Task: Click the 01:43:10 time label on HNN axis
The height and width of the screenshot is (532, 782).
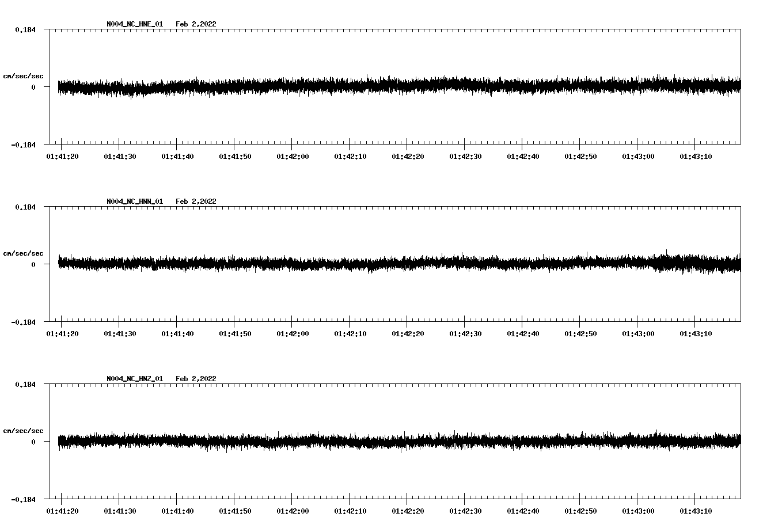Action: (696, 334)
